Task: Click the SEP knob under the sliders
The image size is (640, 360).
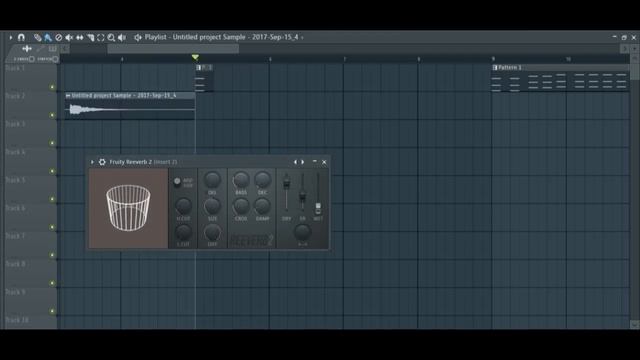Action: (302, 232)
